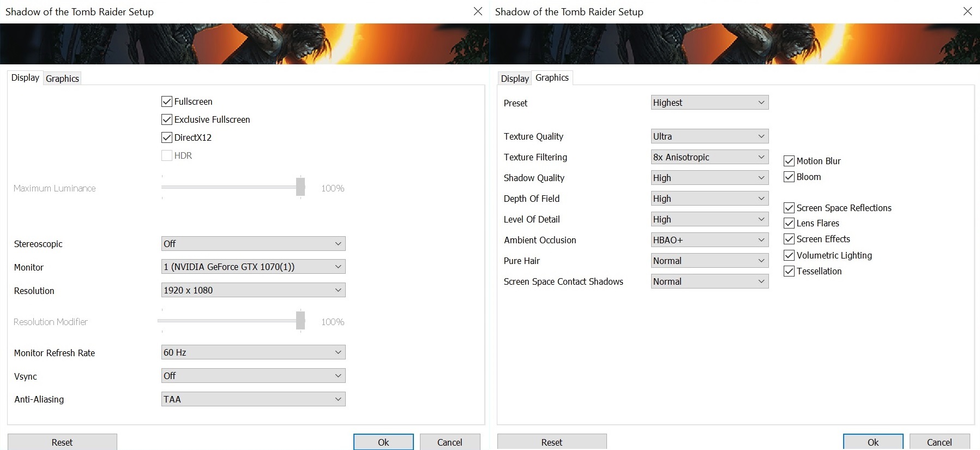The height and width of the screenshot is (450, 980).
Task: Expand the Ambient Occlusion dropdown showing HBAO+
Action: click(710, 240)
